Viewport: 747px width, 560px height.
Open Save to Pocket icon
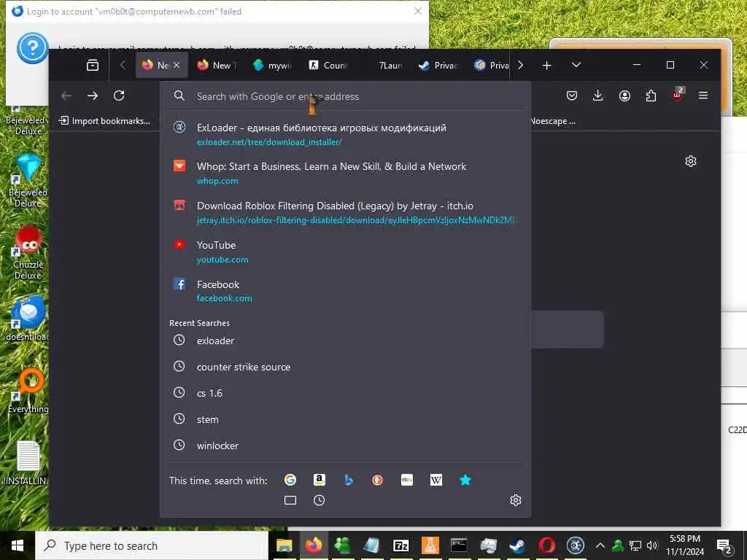(572, 96)
